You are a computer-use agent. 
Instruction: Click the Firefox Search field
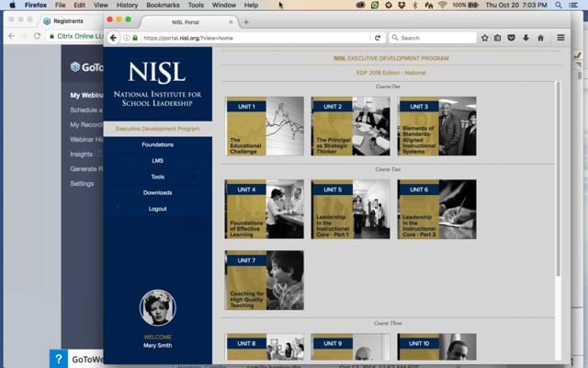click(433, 38)
